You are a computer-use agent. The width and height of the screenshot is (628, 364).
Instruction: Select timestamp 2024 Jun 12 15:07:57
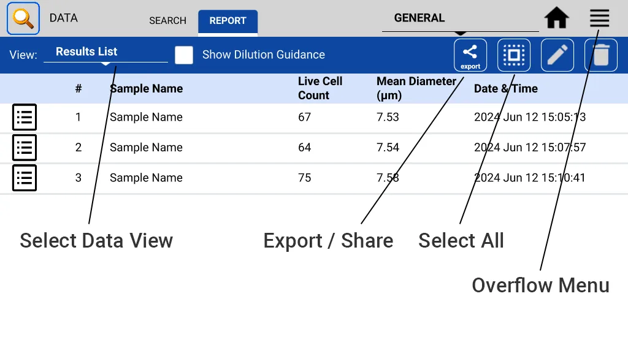click(x=530, y=148)
